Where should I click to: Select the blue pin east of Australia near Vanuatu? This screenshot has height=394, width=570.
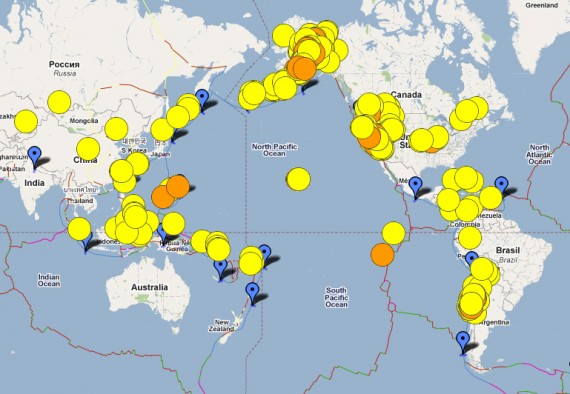tap(220, 269)
